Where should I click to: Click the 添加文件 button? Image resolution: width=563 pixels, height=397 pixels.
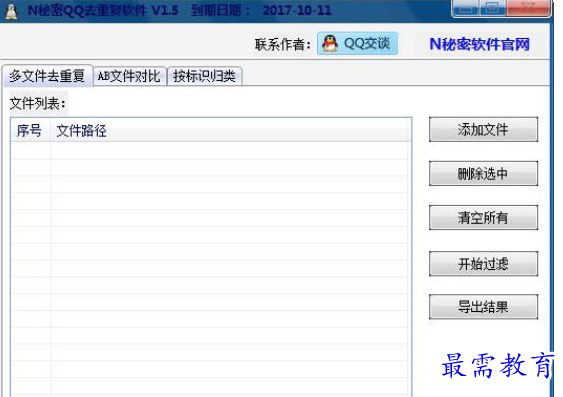click(x=483, y=130)
